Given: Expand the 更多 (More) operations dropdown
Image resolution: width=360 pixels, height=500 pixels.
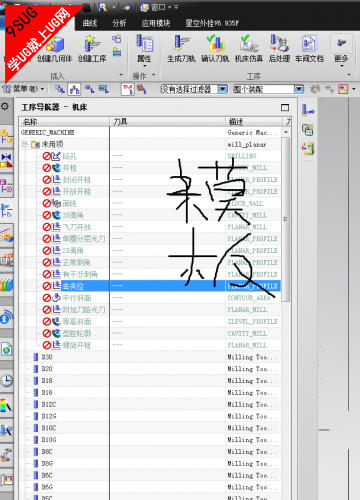Looking at the screenshot, I should 341,51.
